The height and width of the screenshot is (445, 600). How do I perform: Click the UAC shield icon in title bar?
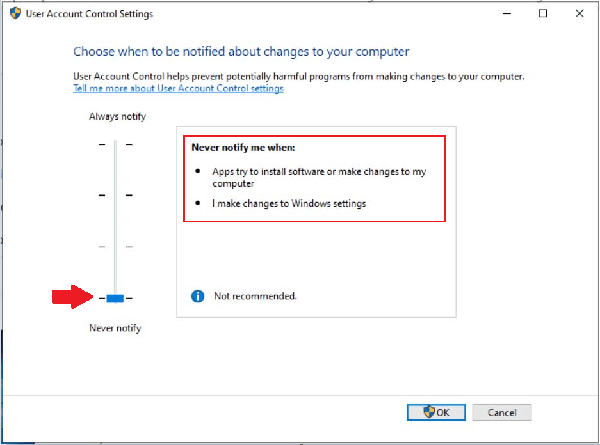[x=14, y=15]
